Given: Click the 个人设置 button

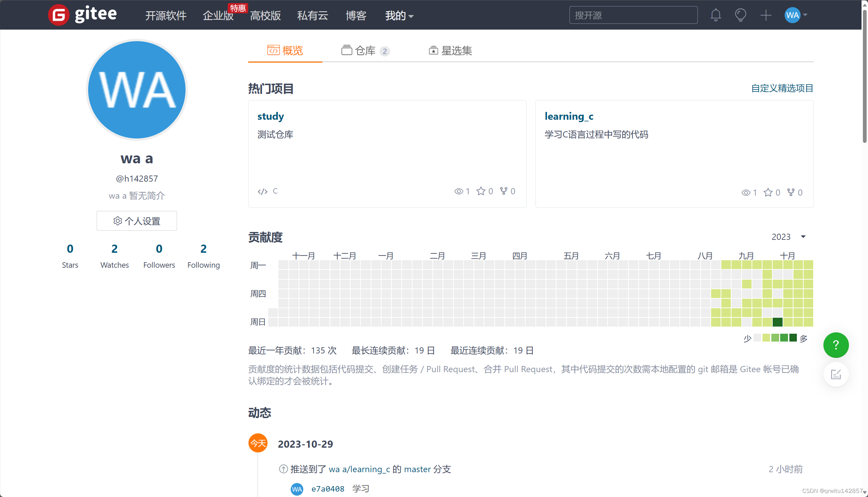Looking at the screenshot, I should tap(136, 221).
